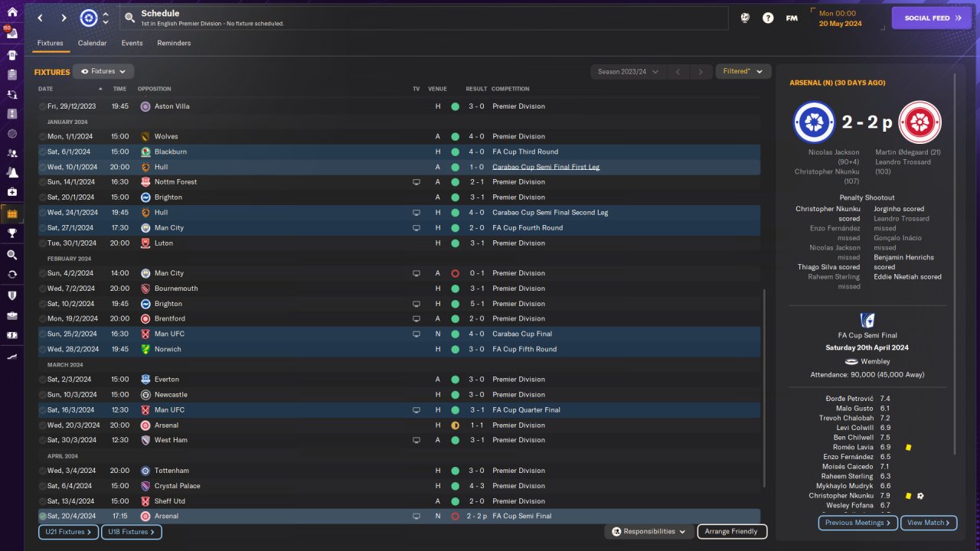Viewport: 980px width, 551px height.
Task: Open Carabao Cup Semi Final First Leg link
Action: (546, 167)
